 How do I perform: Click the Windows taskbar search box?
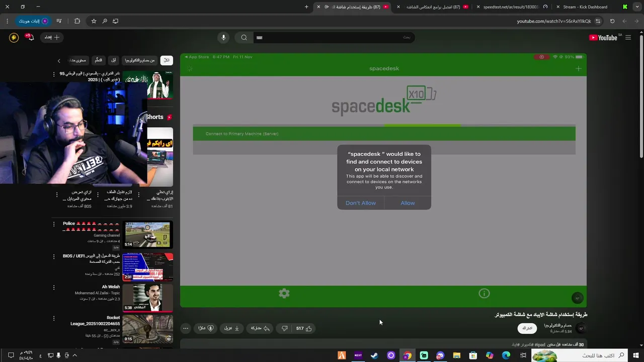click(x=580, y=355)
